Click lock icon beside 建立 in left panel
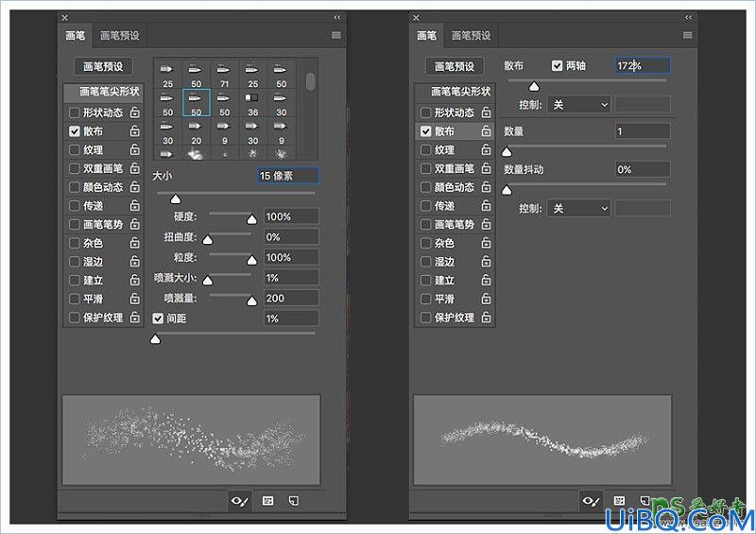Screen dimensions: 756x534 click(x=135, y=281)
